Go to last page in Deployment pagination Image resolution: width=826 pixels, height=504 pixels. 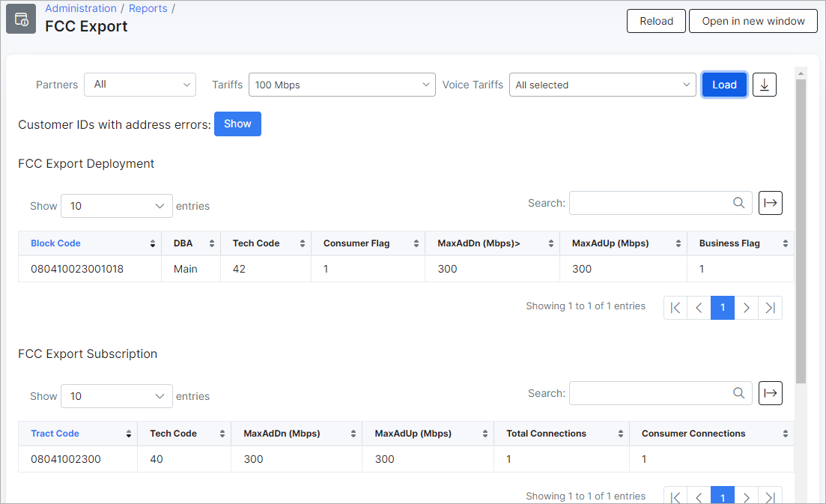point(770,308)
